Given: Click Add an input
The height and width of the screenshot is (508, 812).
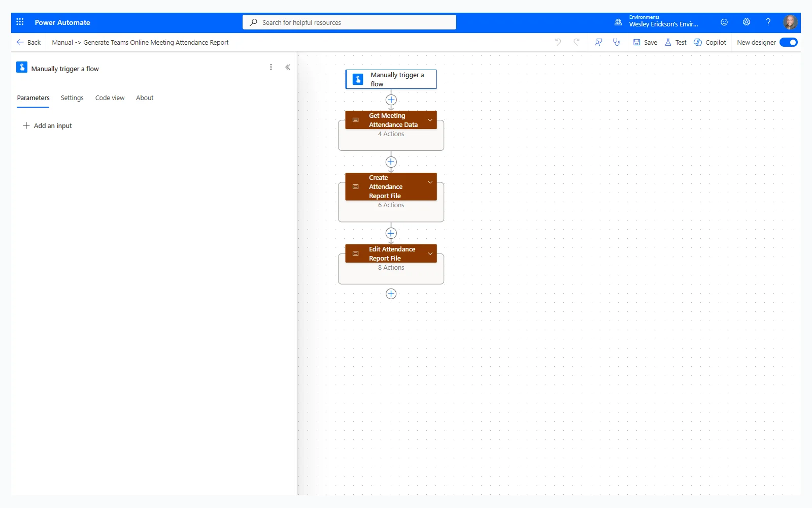Looking at the screenshot, I should (x=47, y=125).
